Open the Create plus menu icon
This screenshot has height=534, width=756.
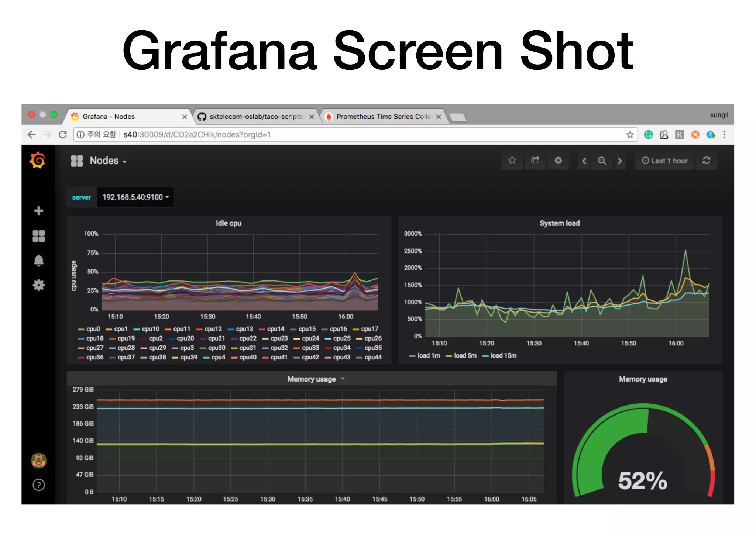click(39, 211)
